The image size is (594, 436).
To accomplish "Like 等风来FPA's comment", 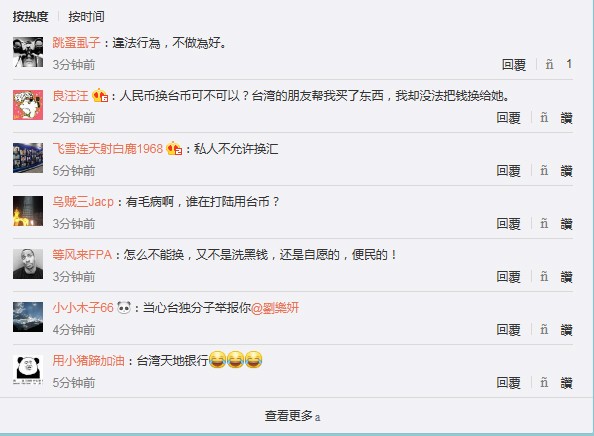I will coord(556,277).
